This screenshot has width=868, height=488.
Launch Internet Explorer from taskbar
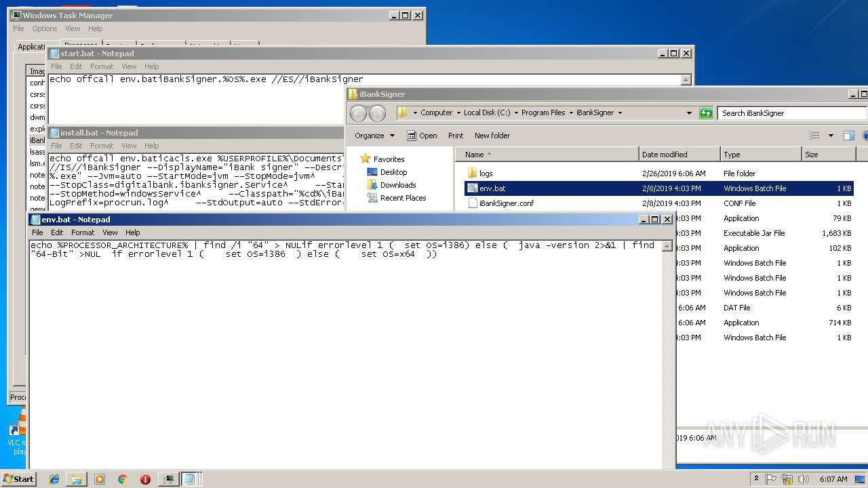[54, 479]
